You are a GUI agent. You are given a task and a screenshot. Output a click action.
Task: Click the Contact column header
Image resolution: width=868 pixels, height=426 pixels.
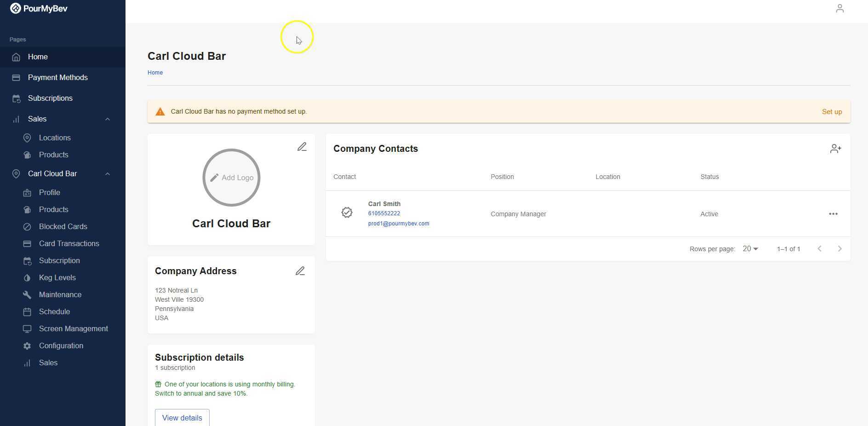[344, 177]
